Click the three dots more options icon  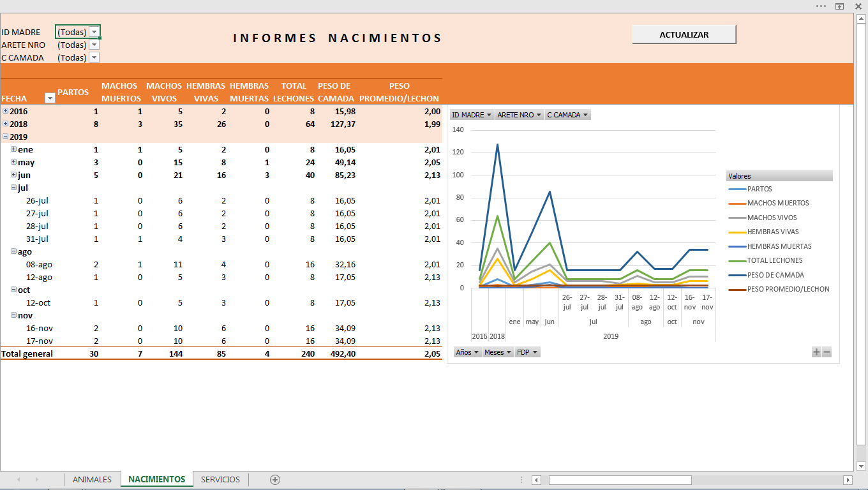coord(821,6)
